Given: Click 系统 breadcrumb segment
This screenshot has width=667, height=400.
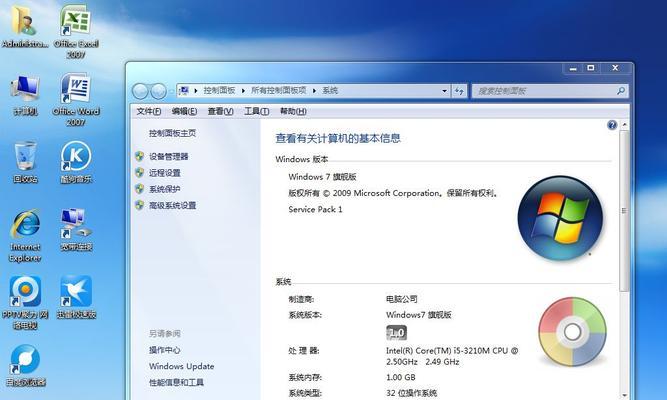Looking at the screenshot, I should [x=330, y=90].
